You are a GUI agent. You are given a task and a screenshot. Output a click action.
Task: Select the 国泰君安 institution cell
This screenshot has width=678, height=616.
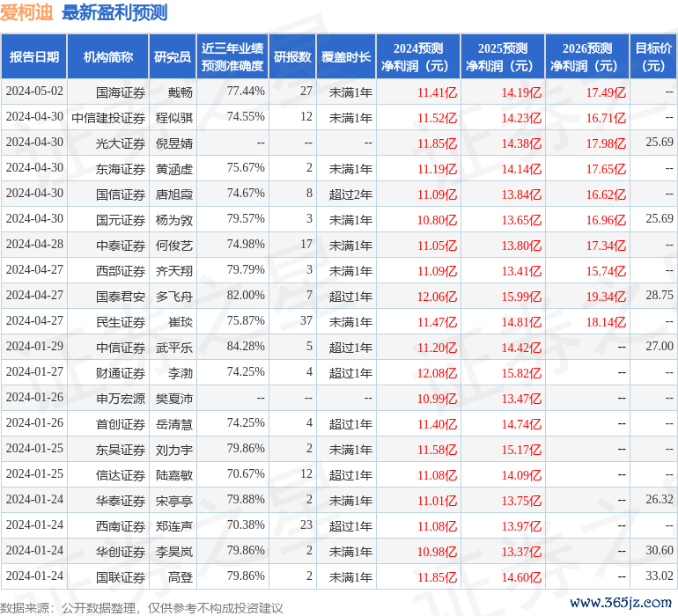[x=121, y=296]
